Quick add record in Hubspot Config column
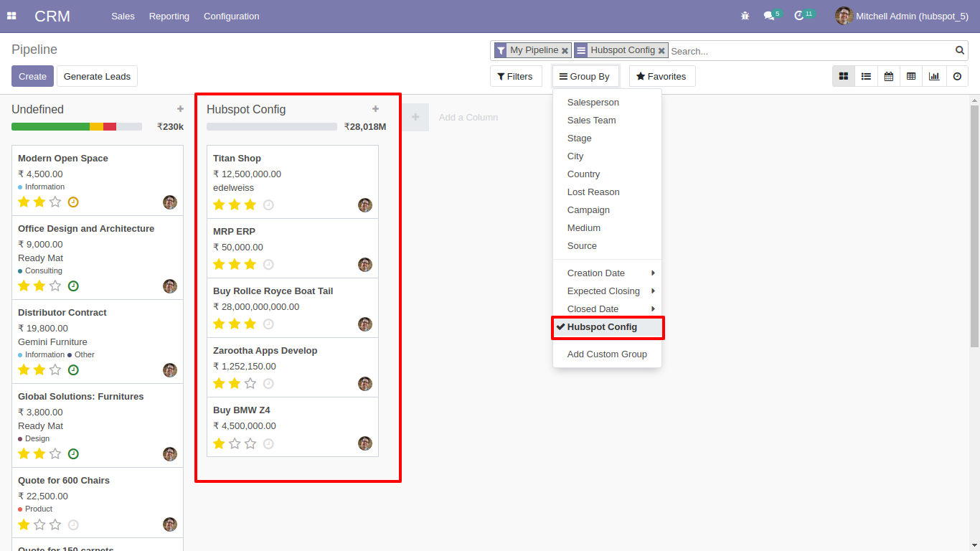Image resolution: width=980 pixels, height=551 pixels. point(375,109)
